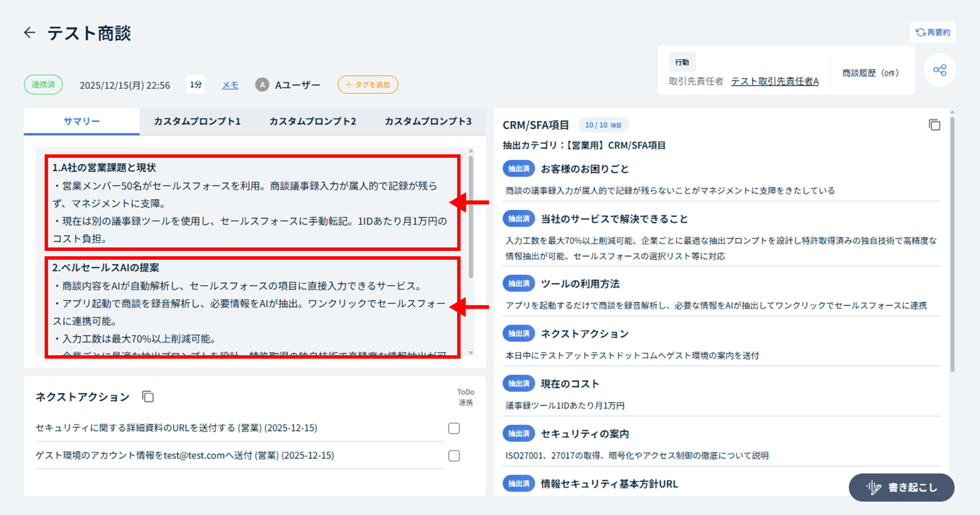Image resolution: width=980 pixels, height=515 pixels.
Task: Click the 商談履歴 (0件) section
Action: click(870, 73)
